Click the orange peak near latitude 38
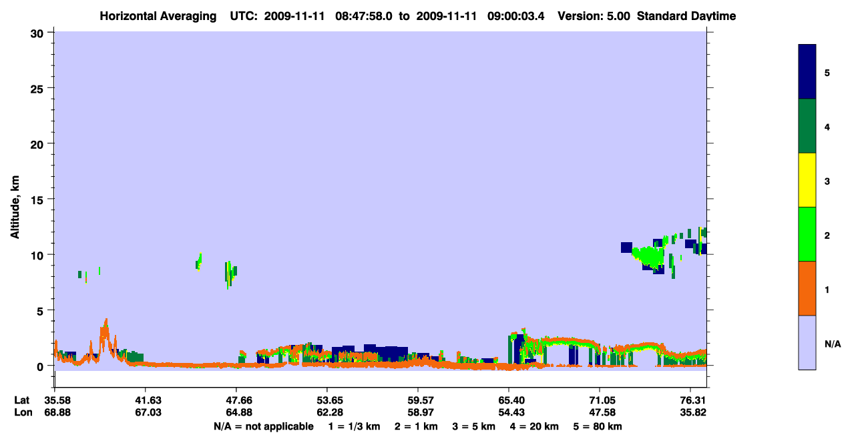This screenshot has width=868, height=445. coord(104,337)
